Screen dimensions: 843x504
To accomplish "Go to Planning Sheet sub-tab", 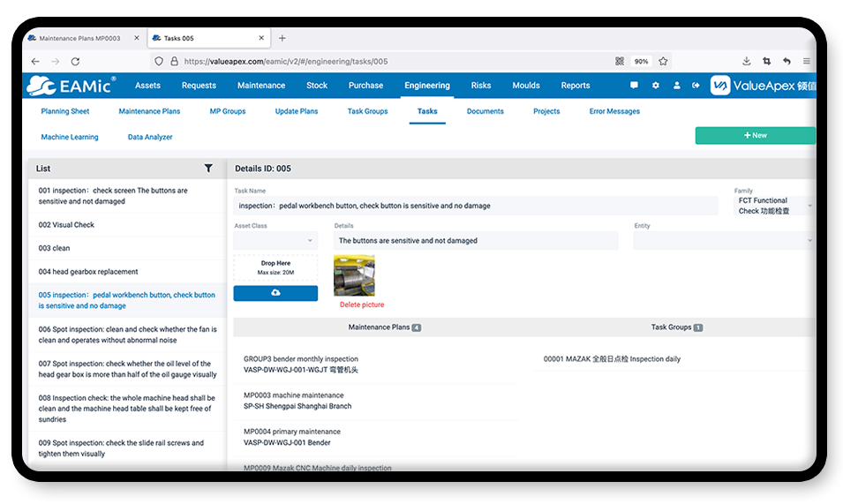I will coord(65,111).
